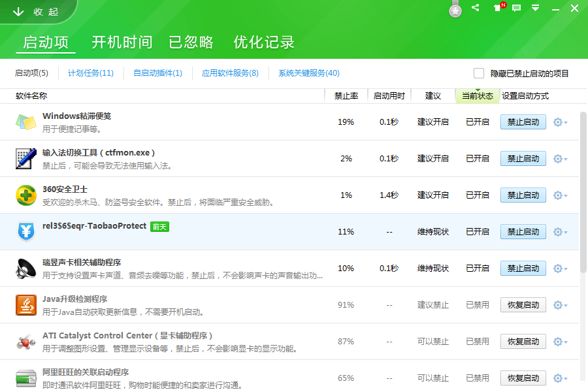The height and width of the screenshot is (392, 588).
Task: Click the 360安全卫士 green shield icon
Action: (x=26, y=195)
